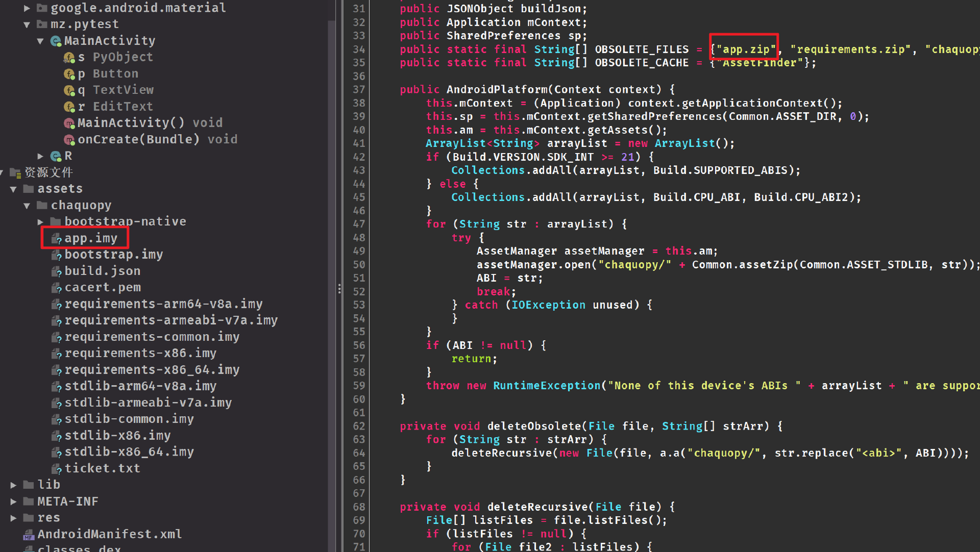Click the onCreate method icon
980x552 pixels.
(69, 139)
